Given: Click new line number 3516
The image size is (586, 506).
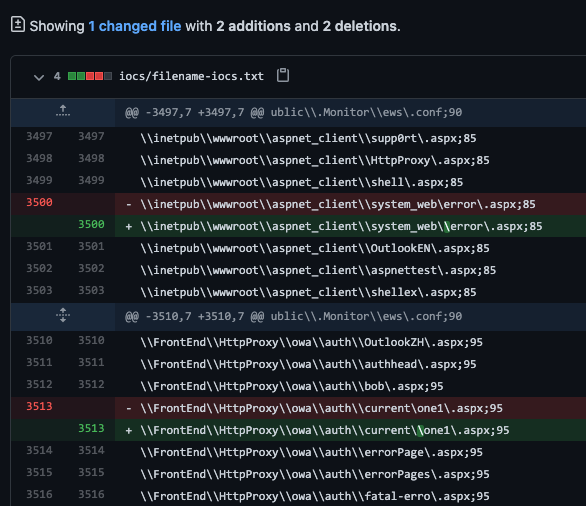Looking at the screenshot, I should tap(91, 495).
